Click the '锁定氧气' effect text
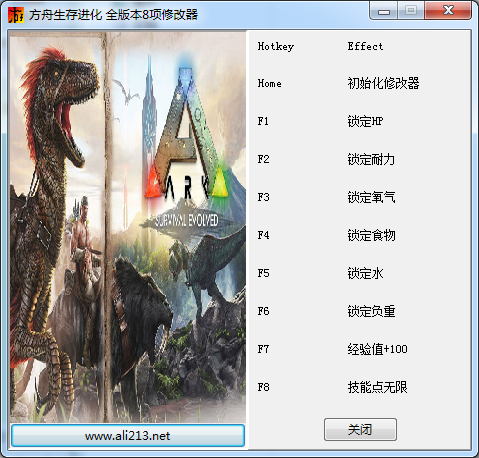The height and width of the screenshot is (458, 479). 371,197
